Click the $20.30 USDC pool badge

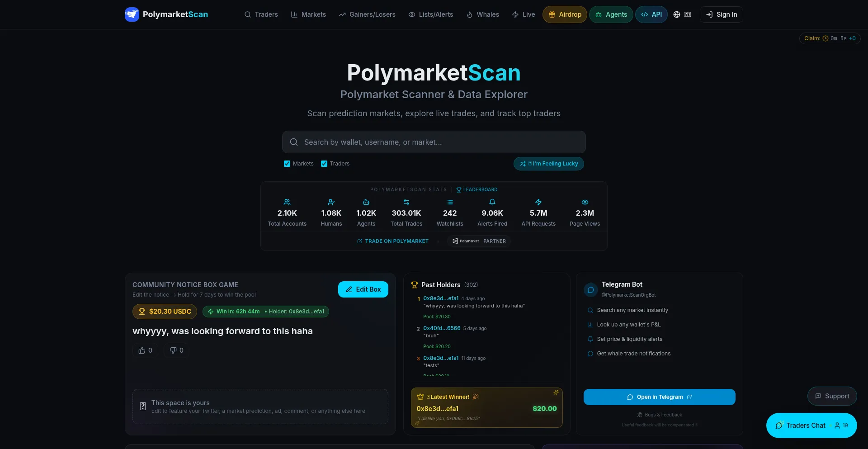[x=165, y=312]
